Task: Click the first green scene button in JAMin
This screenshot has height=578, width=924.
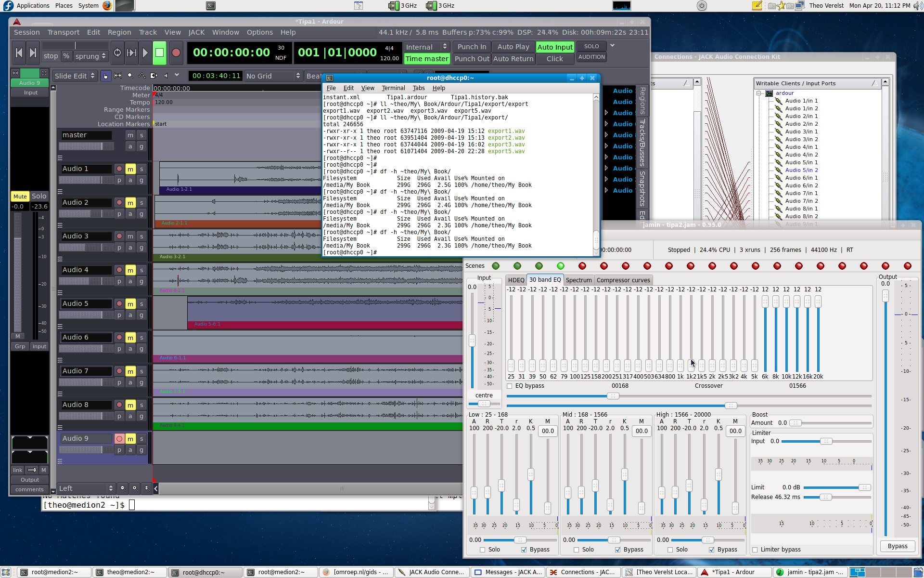Action: coord(496,266)
